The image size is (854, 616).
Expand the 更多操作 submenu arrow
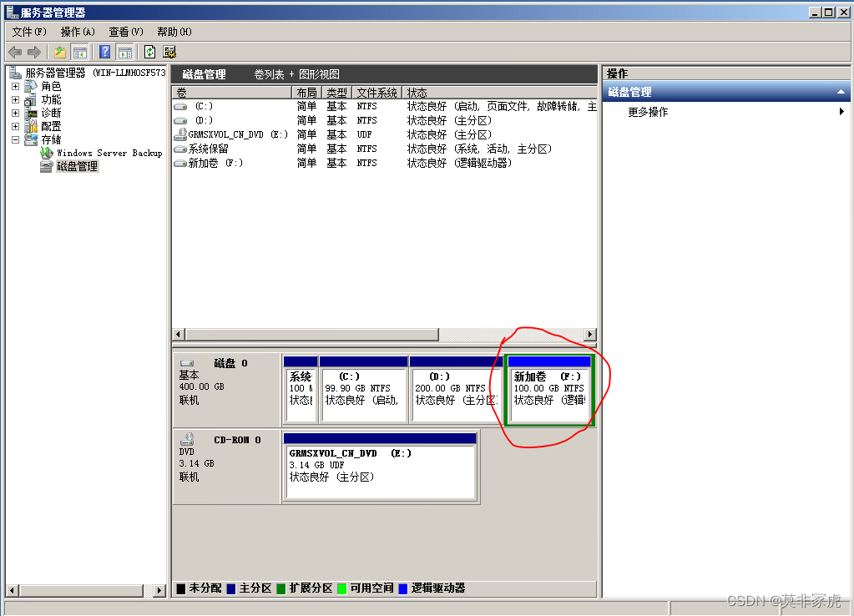(x=841, y=112)
